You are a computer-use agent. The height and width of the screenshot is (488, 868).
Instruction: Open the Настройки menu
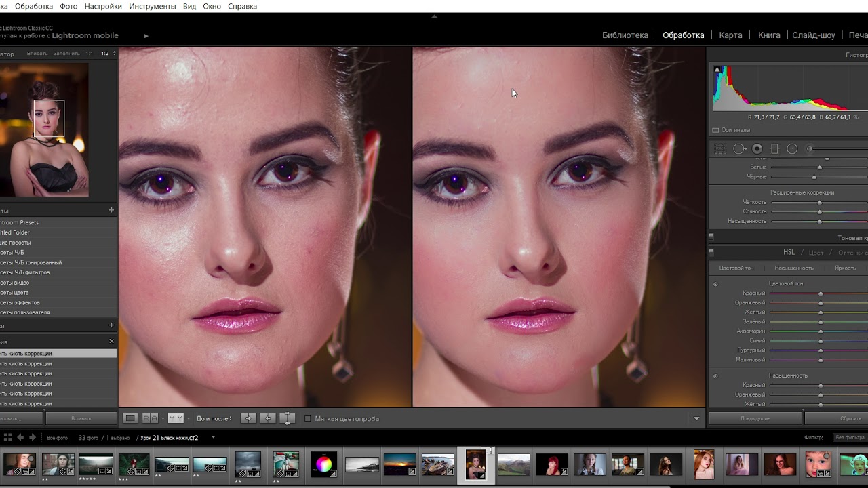103,6
